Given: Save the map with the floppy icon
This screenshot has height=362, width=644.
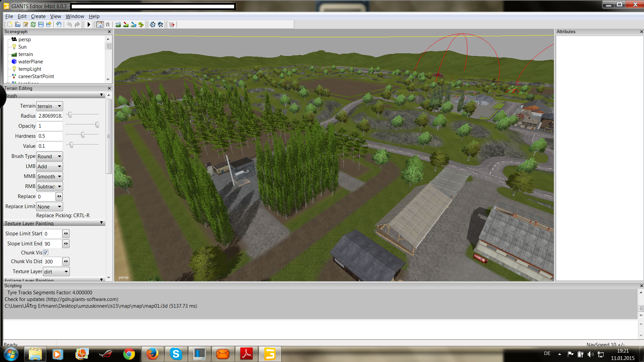Looking at the screenshot, I should click(41, 24).
